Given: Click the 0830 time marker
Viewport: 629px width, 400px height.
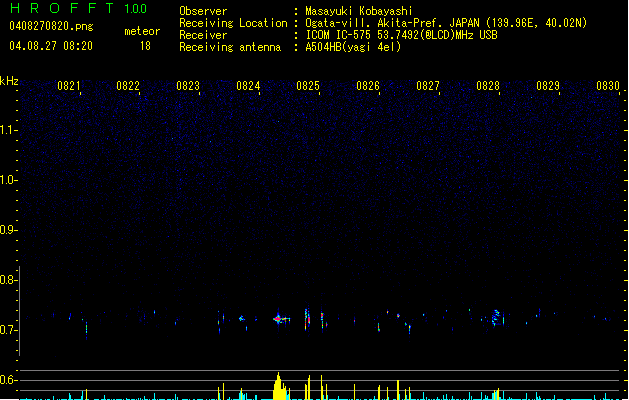Looking at the screenshot, I should pos(608,86).
